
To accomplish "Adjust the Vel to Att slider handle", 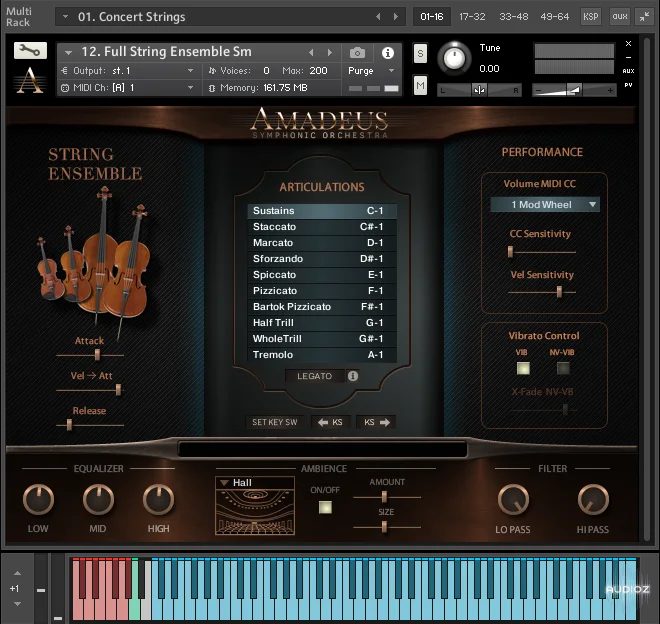I will click(x=118, y=389).
